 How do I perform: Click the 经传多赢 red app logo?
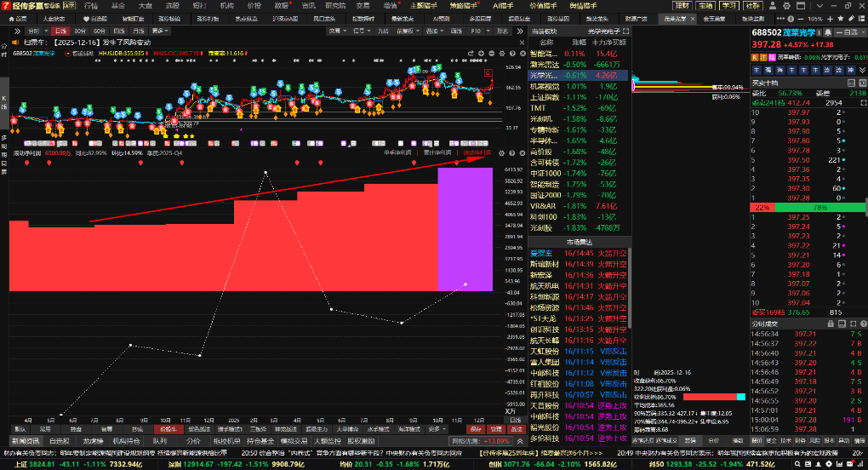tap(7, 5)
